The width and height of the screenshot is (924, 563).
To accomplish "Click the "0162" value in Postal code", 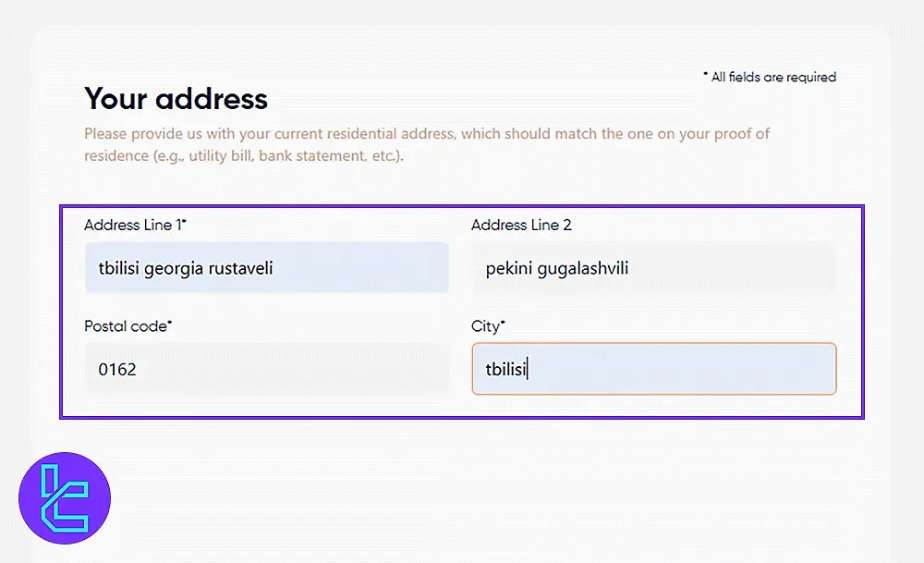I will tap(117, 370).
